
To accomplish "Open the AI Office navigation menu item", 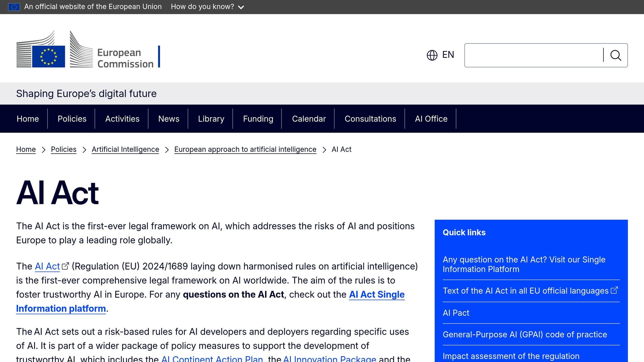I will (431, 119).
